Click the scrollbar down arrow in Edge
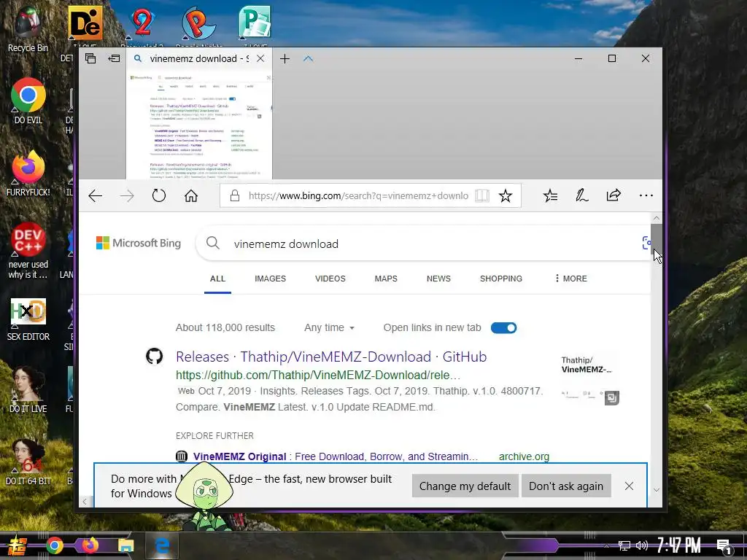 point(657,490)
